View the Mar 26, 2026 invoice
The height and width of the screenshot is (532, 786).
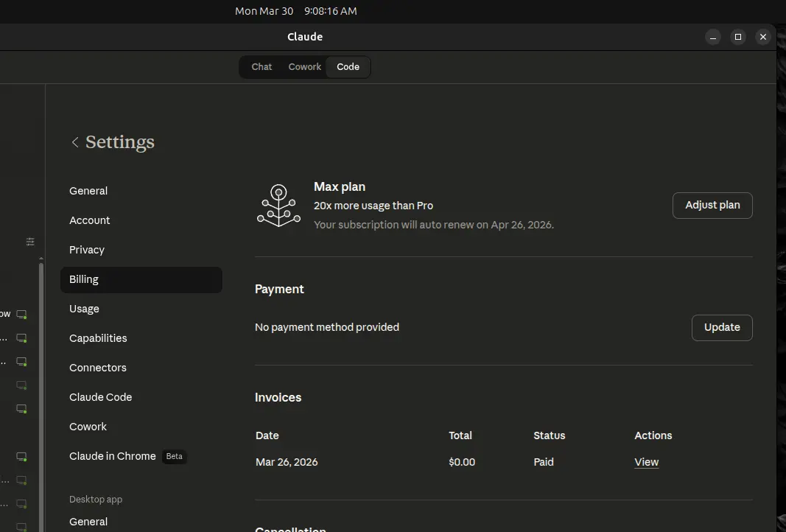(647, 462)
